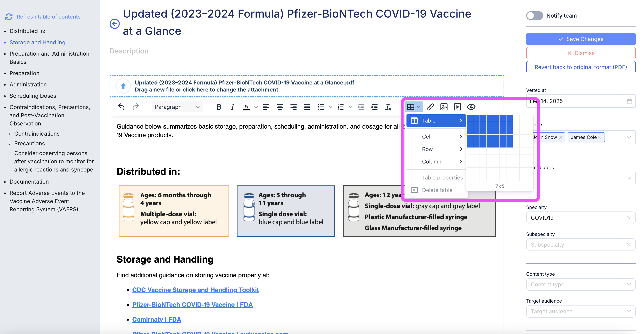Click the Dismiss button
644x334 pixels.
click(581, 53)
